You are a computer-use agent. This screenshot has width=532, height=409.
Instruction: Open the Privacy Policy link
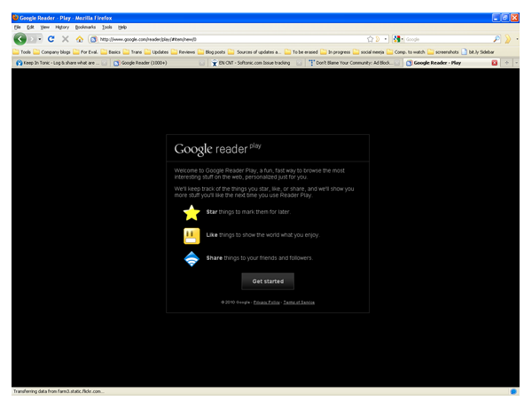tap(266, 303)
